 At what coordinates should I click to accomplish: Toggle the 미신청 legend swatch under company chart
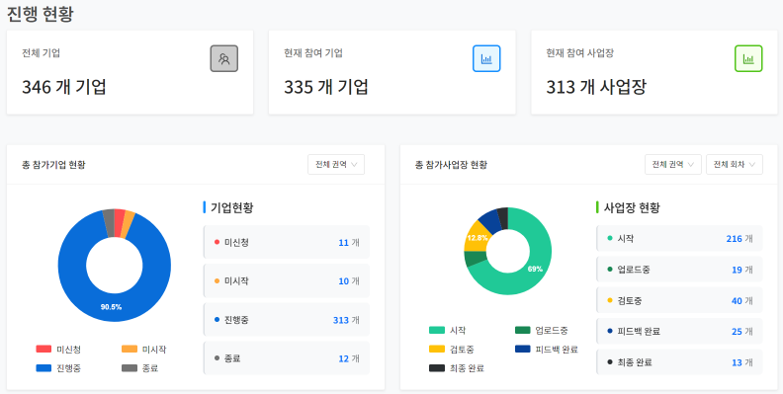click(x=43, y=349)
